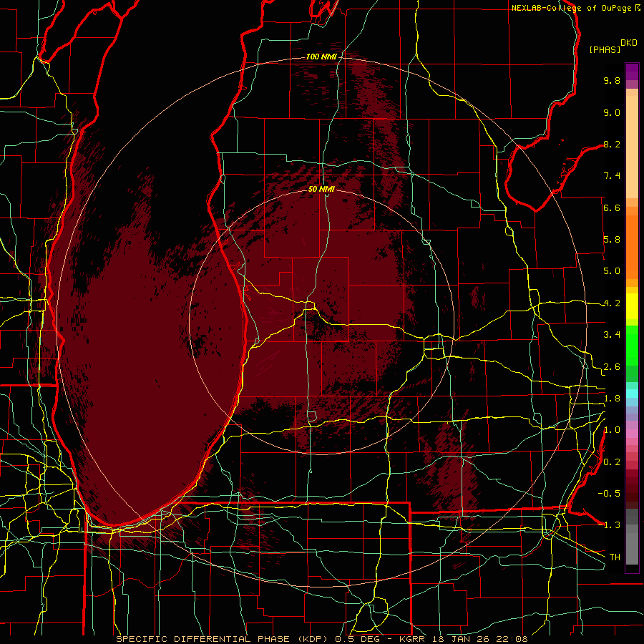Click the 2.6 value on the legend scale
This screenshot has width=644, height=644.
click(x=612, y=367)
